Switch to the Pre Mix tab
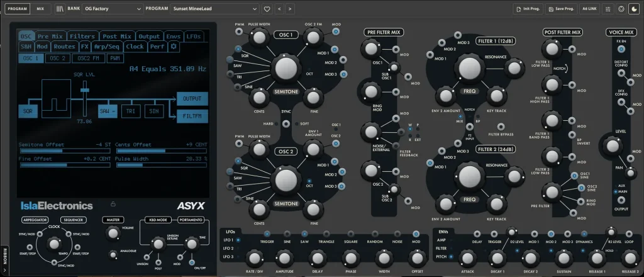This screenshot has height=277, width=644. click(x=50, y=36)
